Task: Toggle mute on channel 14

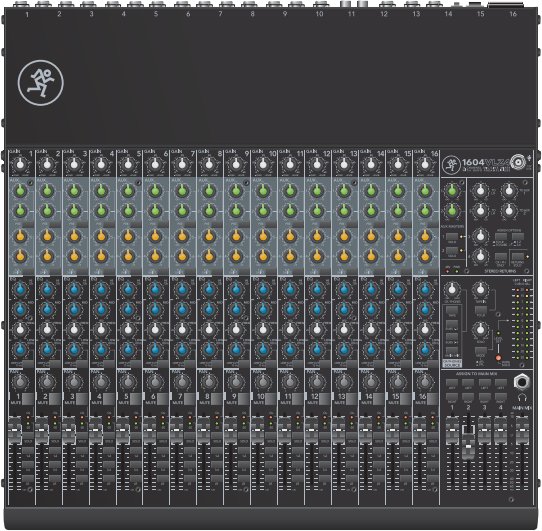Action: click(379, 399)
